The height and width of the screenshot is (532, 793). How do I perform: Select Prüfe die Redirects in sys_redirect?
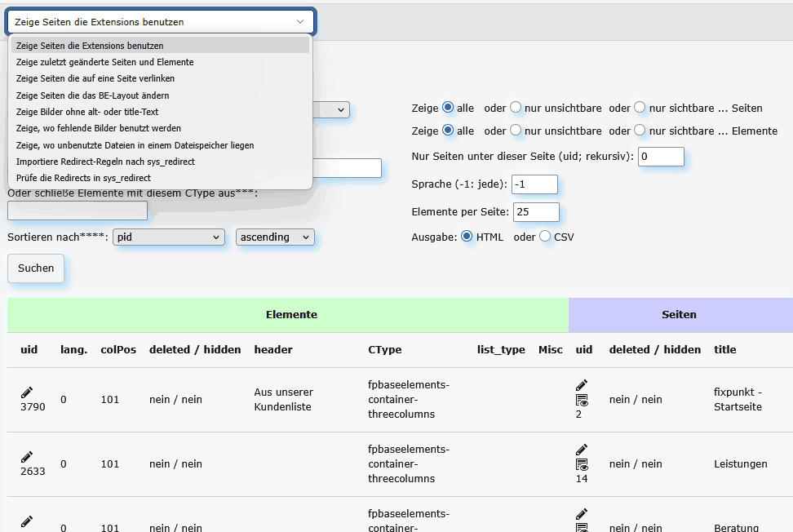(x=160, y=178)
